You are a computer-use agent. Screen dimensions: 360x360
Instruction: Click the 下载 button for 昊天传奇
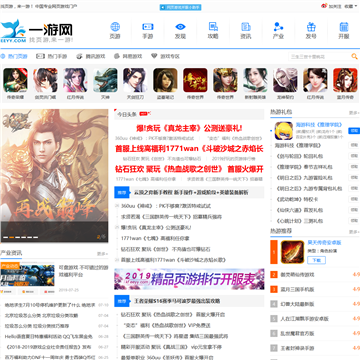click(316, 260)
